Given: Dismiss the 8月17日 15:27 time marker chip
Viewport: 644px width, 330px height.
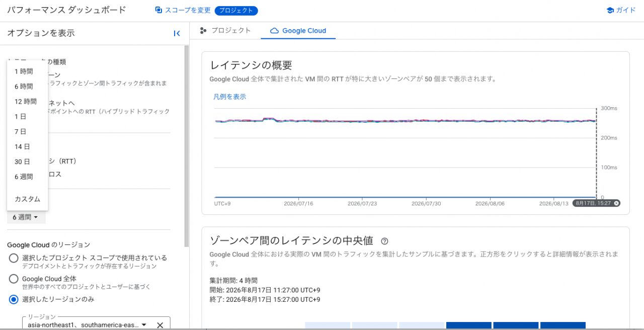Looking at the screenshot, I should [x=617, y=203].
